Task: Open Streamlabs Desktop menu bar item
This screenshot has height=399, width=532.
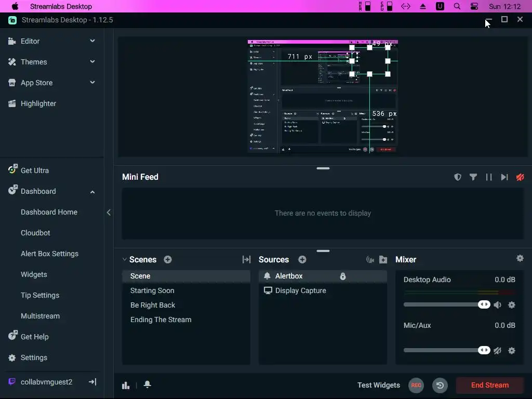Action: pos(61,6)
